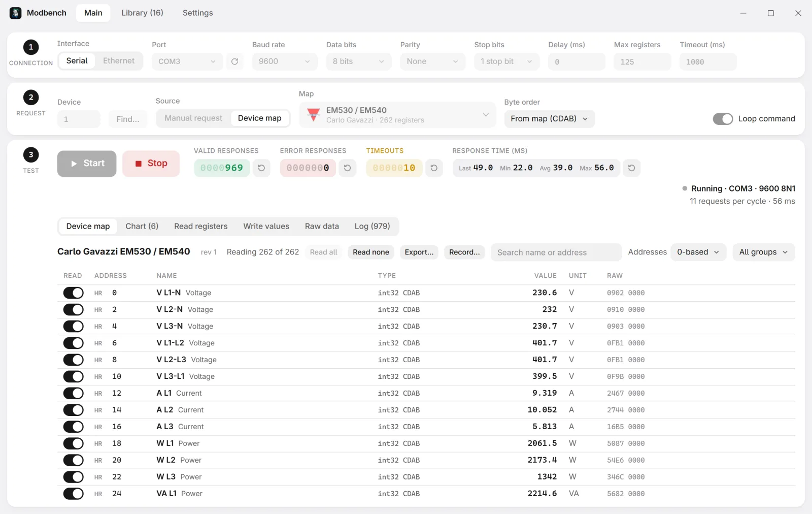Click the Modbench app logo icon
Viewport: 812px width, 514px height.
click(15, 13)
